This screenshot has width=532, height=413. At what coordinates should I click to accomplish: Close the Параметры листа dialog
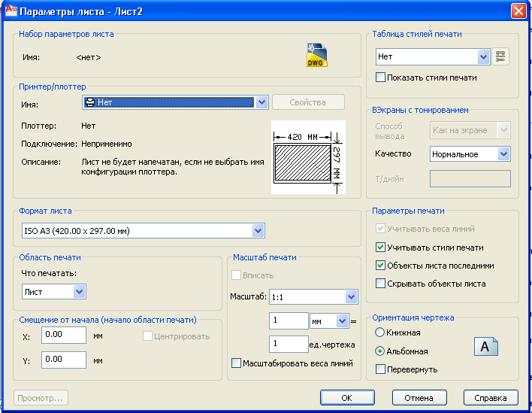pyautogui.click(x=518, y=11)
